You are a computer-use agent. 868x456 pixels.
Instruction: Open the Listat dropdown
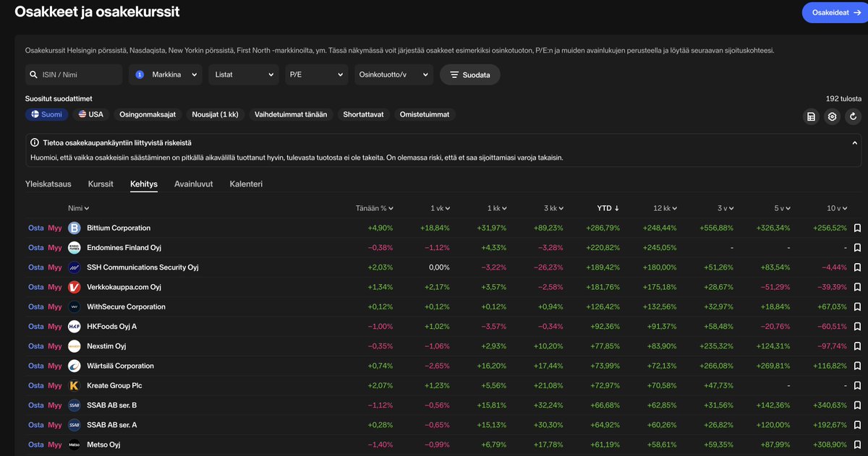tap(244, 74)
